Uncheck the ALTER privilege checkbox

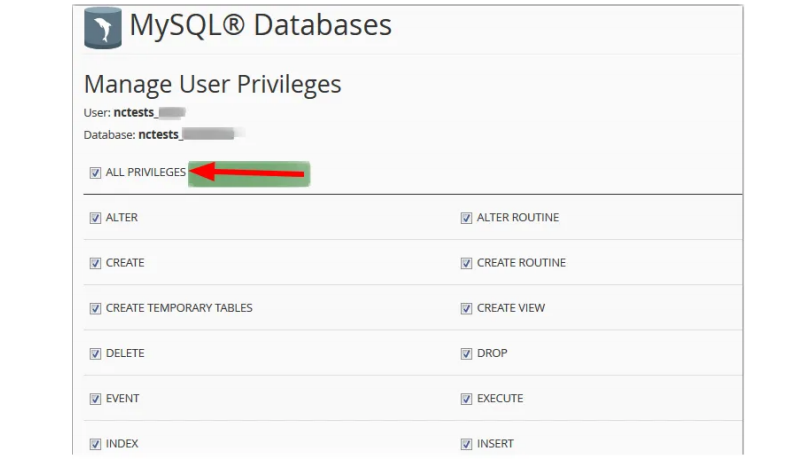pos(95,218)
